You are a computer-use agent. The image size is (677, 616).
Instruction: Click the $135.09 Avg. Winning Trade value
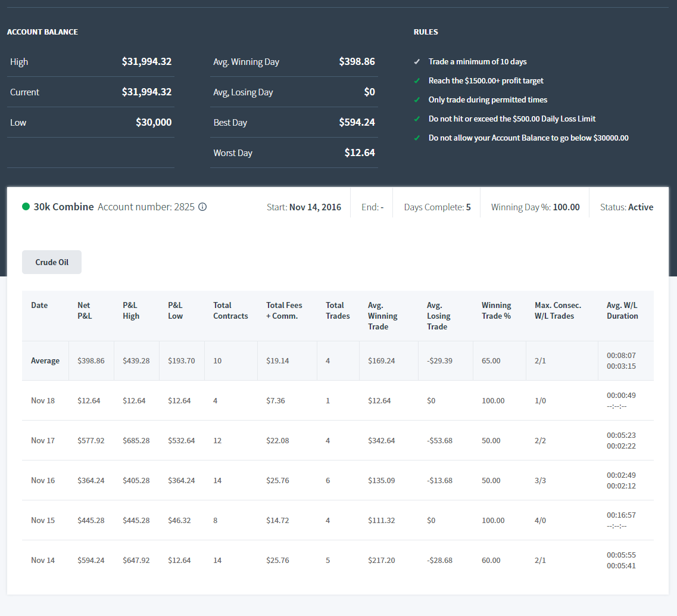tap(381, 480)
